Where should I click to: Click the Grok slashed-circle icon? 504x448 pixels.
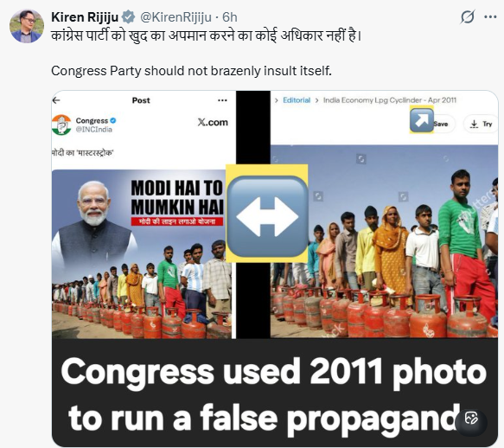pos(468,16)
